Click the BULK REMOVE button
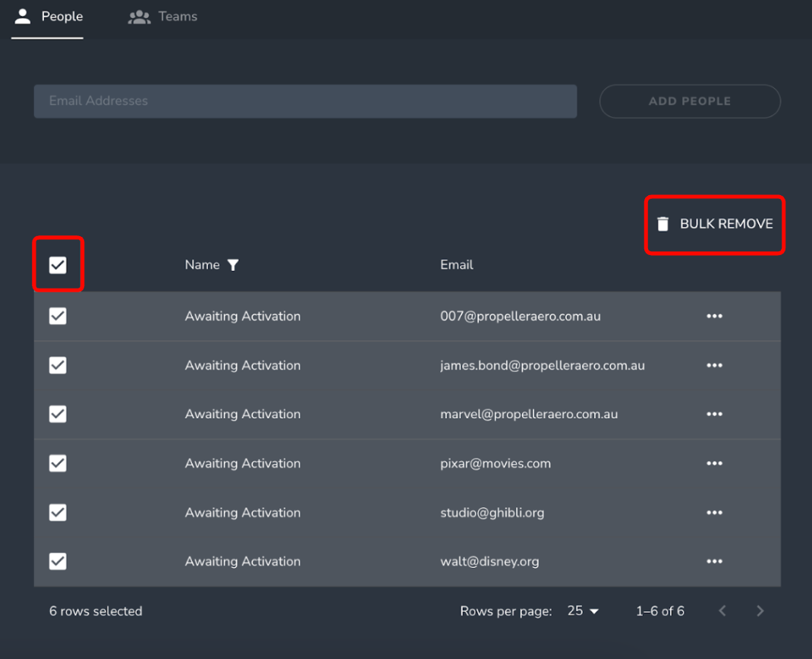Viewport: 812px width, 659px height. (714, 224)
